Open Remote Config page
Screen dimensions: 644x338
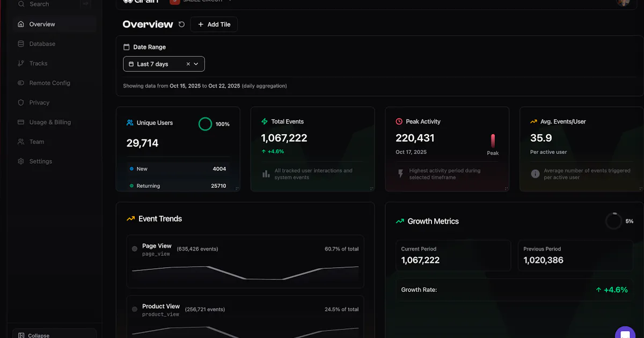tap(54, 83)
